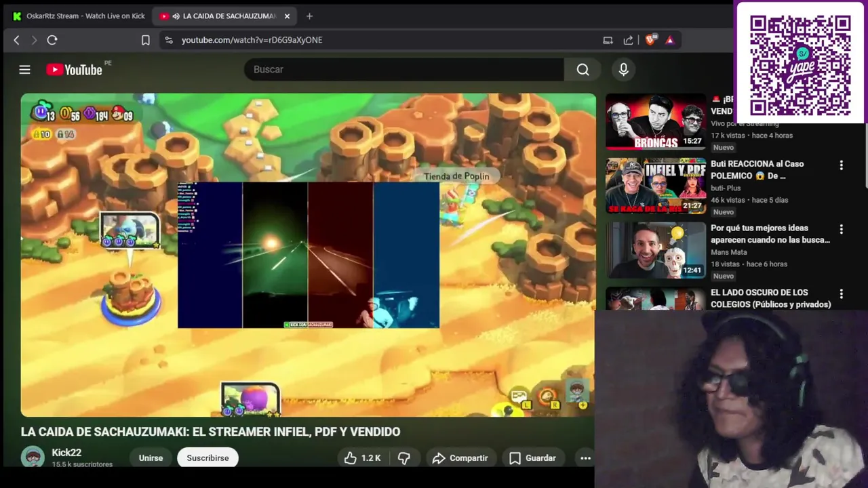Select the LA CAIDA DE SACHAUZUMAKI tab
Viewport: 868px width, 488px height.
[x=224, y=16]
